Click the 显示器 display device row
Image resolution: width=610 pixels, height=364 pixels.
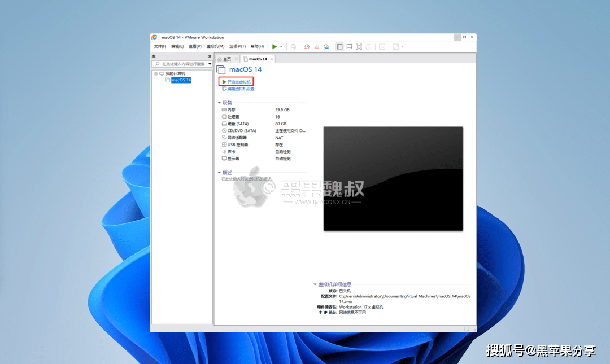point(263,159)
